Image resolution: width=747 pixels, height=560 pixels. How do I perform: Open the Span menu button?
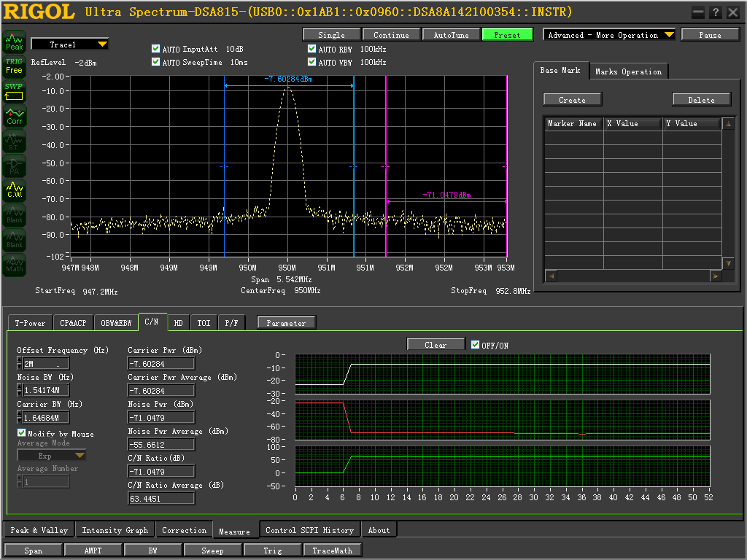(34, 550)
